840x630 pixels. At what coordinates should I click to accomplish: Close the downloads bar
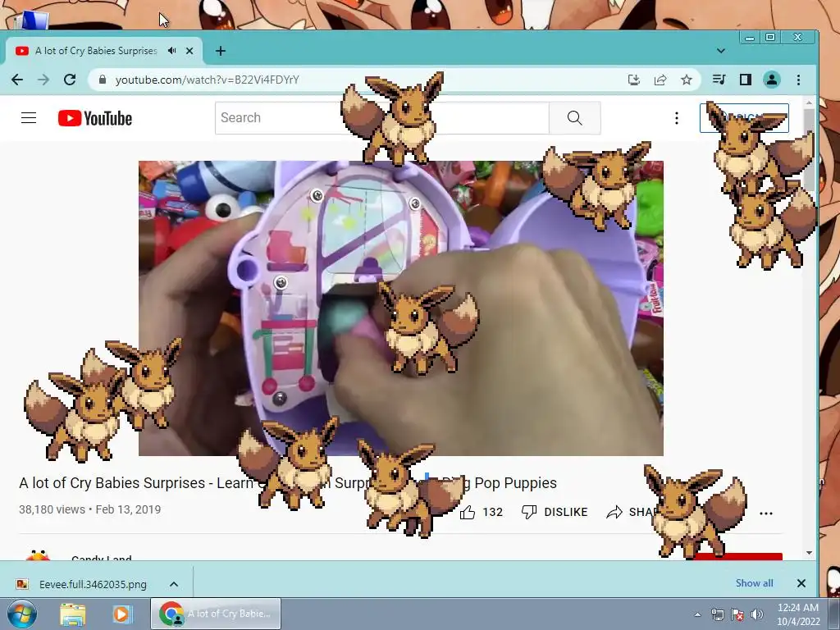(801, 583)
